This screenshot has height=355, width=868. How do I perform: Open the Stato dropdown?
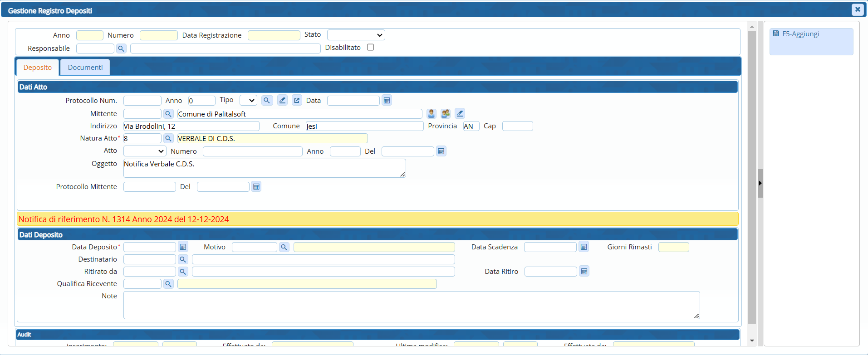coord(356,35)
